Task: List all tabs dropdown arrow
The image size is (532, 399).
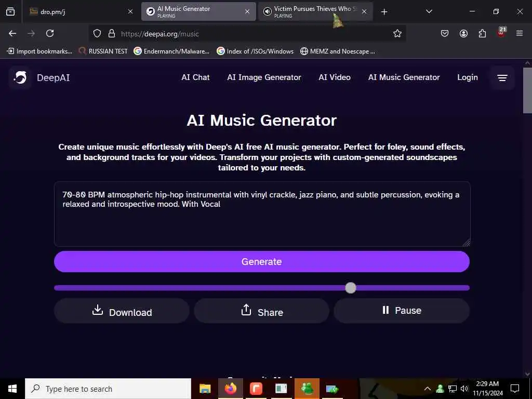Action: pyautogui.click(x=429, y=11)
